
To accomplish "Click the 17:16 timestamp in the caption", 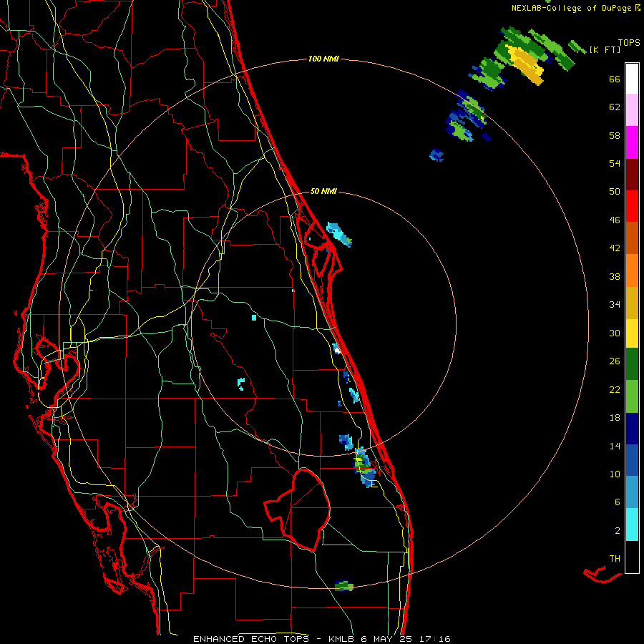I will click(435, 639).
